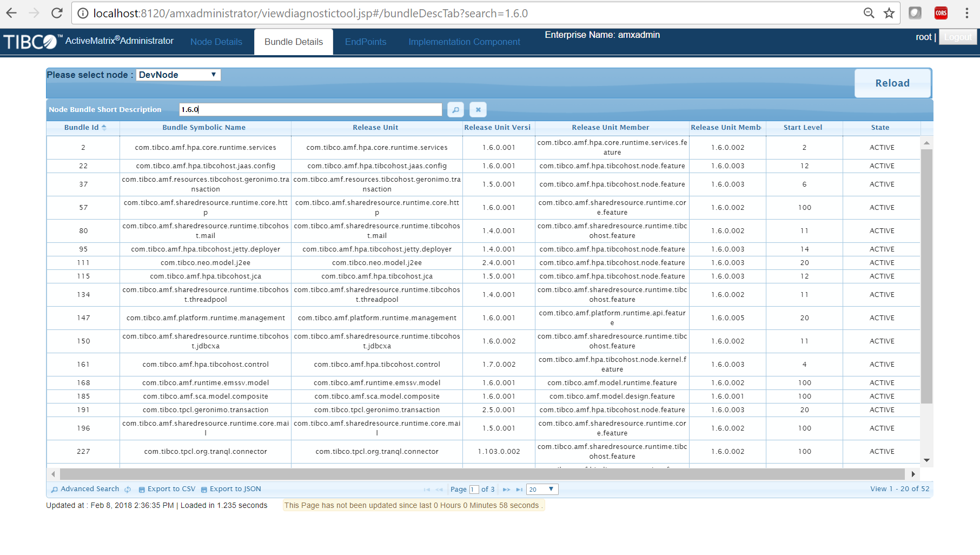This screenshot has height=555, width=980.
Task: Click the com.tibco.amf.platform.runtime.management symbolic name cell
Action: (206, 318)
